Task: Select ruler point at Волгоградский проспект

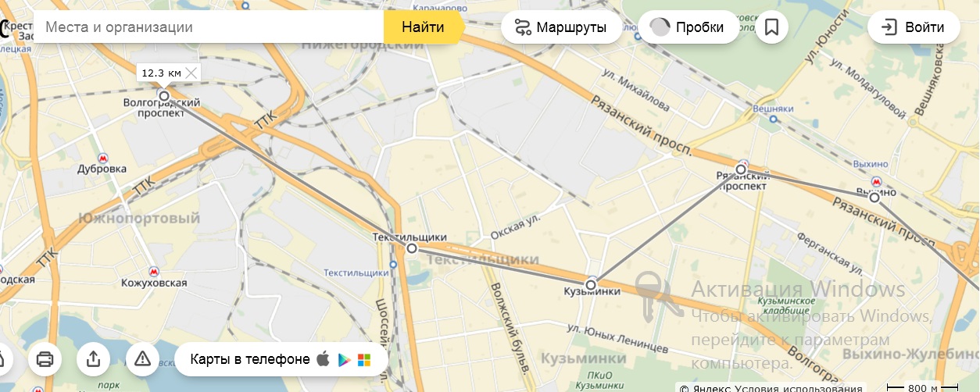Action: pyautogui.click(x=164, y=96)
